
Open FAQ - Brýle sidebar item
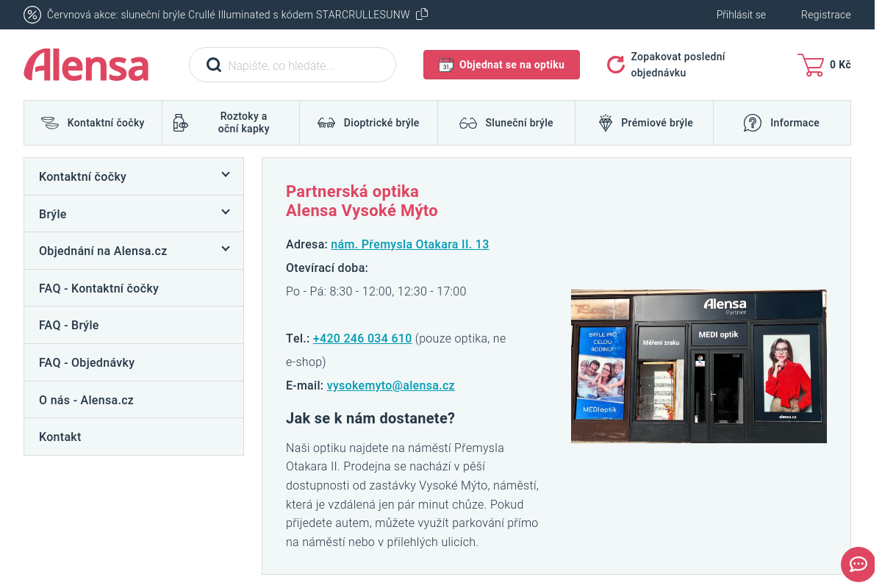[x=134, y=325]
